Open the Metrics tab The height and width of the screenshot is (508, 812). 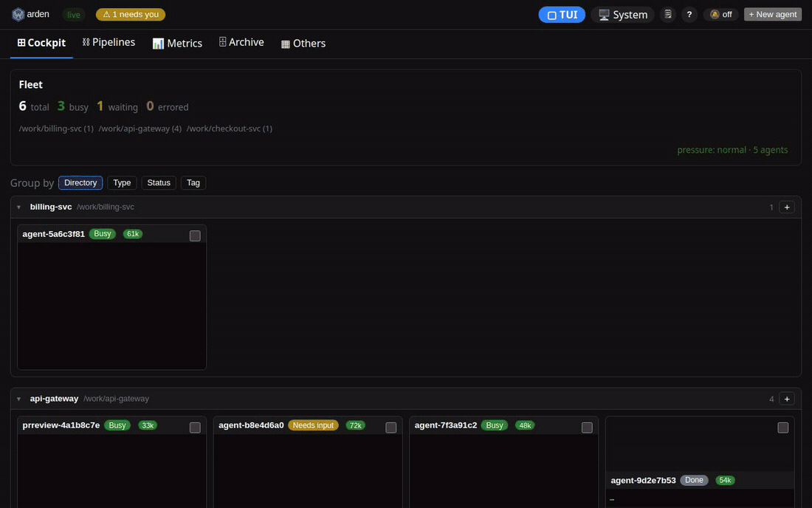[177, 44]
